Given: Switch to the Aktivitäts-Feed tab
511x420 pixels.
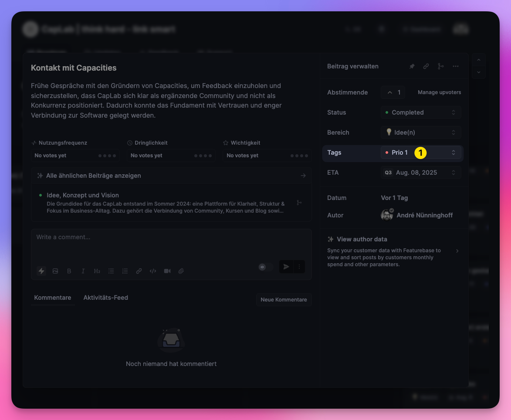Looking at the screenshot, I should tap(106, 298).
